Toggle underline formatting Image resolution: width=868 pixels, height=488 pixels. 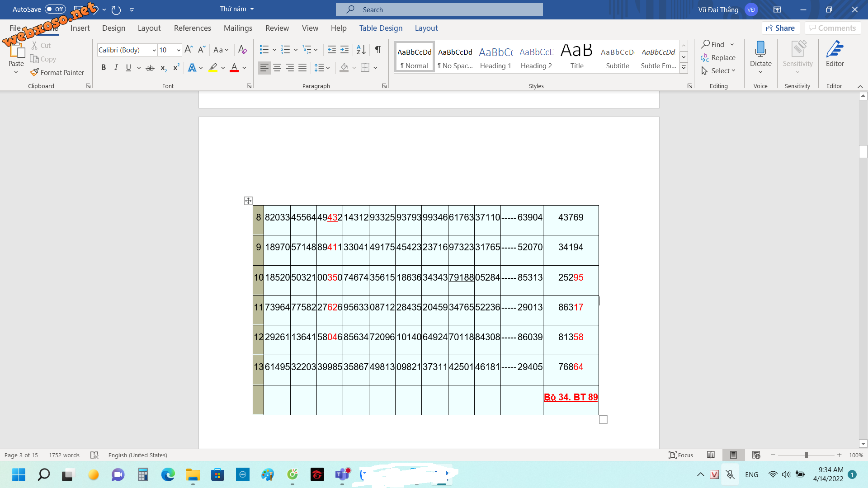click(x=128, y=68)
